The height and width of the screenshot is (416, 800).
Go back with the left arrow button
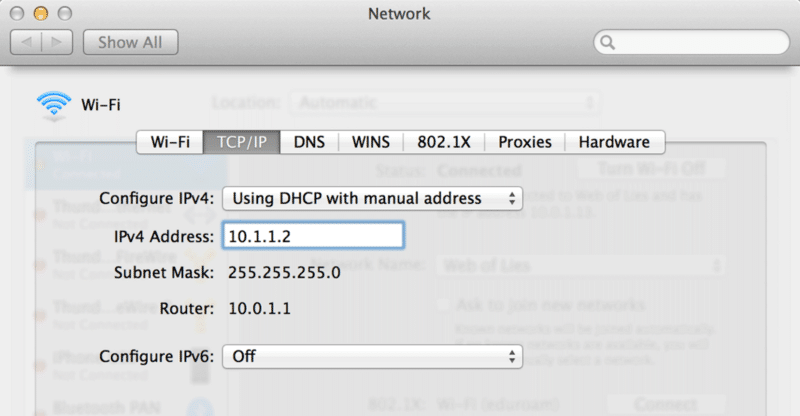26,42
